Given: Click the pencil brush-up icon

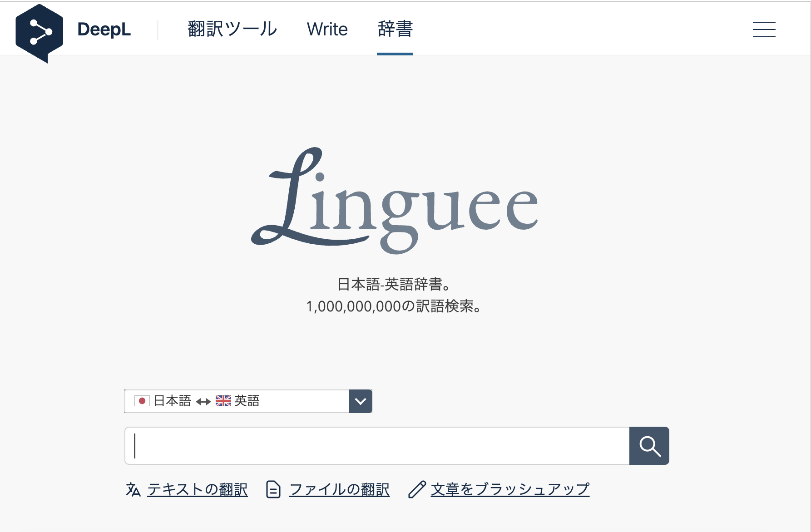Looking at the screenshot, I should [417, 490].
